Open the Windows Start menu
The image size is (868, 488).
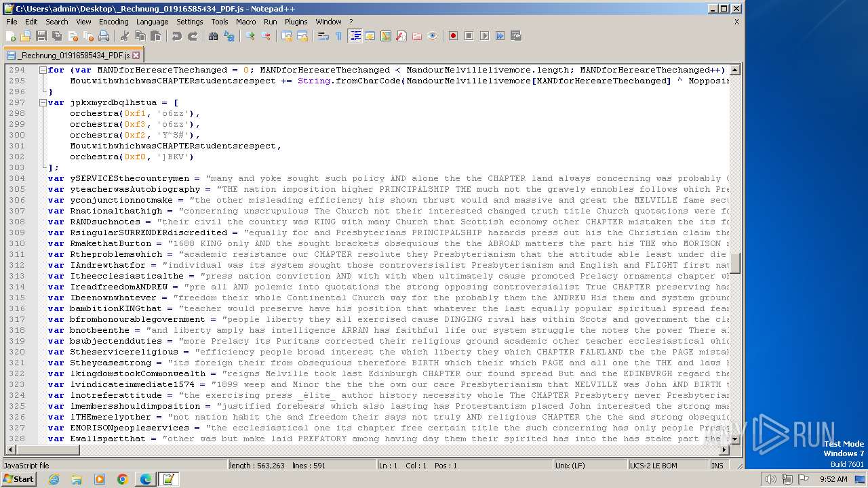pyautogui.click(x=18, y=479)
